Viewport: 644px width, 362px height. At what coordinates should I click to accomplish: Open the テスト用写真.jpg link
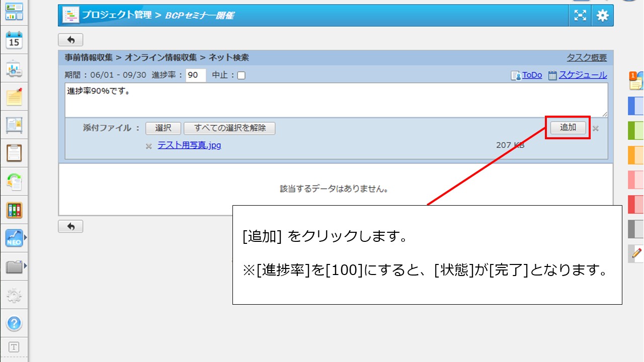click(189, 145)
